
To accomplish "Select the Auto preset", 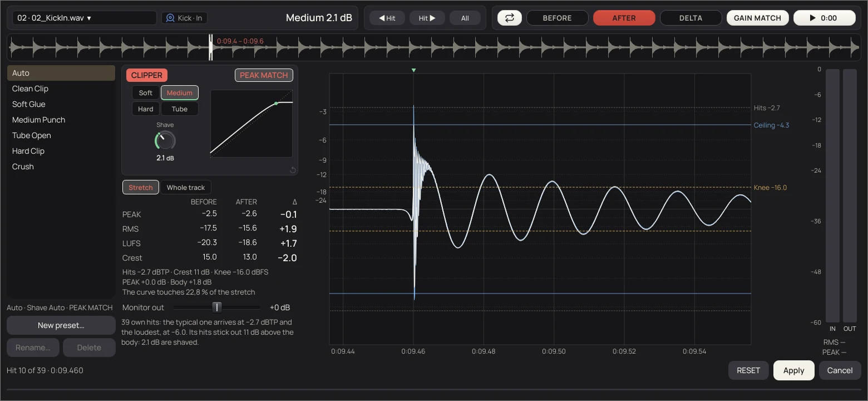I will [x=61, y=73].
